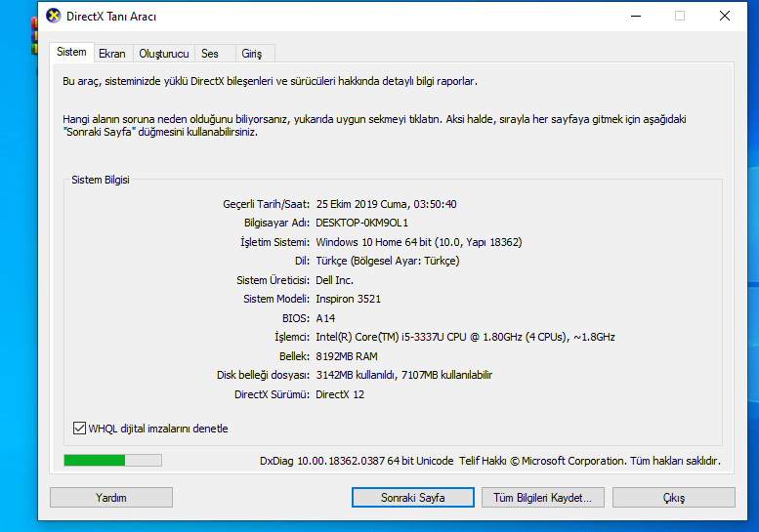Click the Türkçe language value
Image resolution: width=759 pixels, height=532 pixels.
pyautogui.click(x=388, y=262)
